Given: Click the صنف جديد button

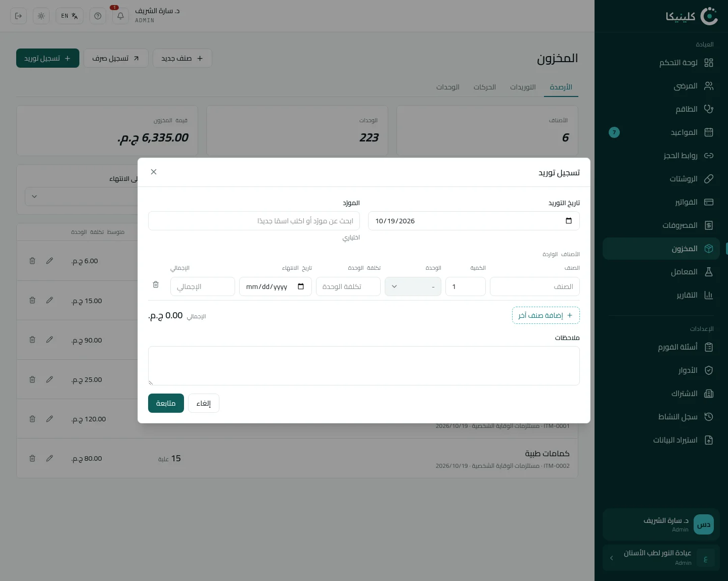Looking at the screenshot, I should coord(183,58).
